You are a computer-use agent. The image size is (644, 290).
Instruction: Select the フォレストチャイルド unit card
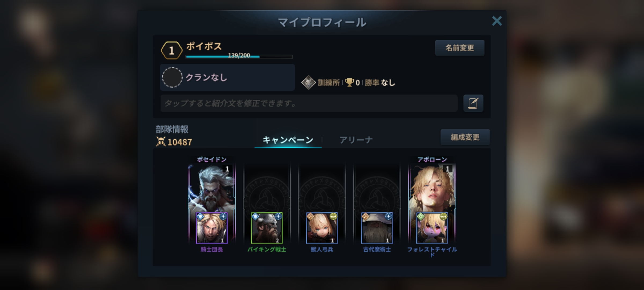(432, 228)
